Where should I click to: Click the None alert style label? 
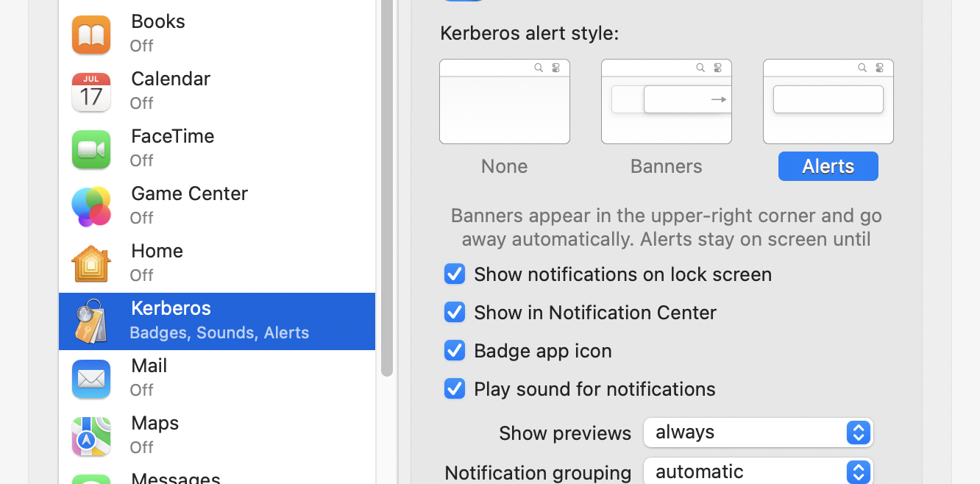pyautogui.click(x=505, y=166)
